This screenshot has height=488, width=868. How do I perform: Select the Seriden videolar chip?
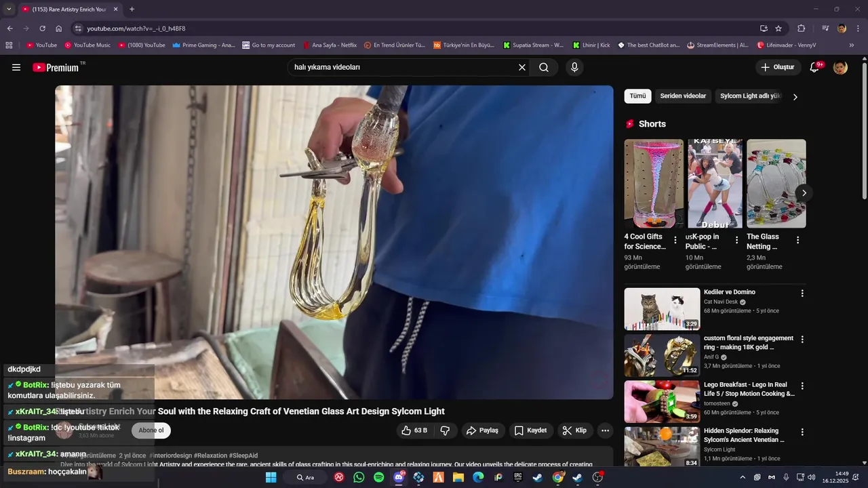pyautogui.click(x=683, y=96)
